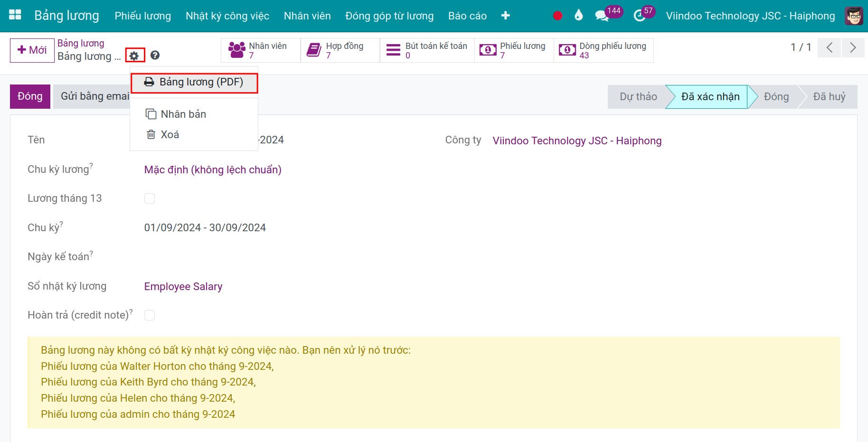Open the Nhân viên top menu
Image resolution: width=868 pixels, height=442 pixels.
pos(307,16)
